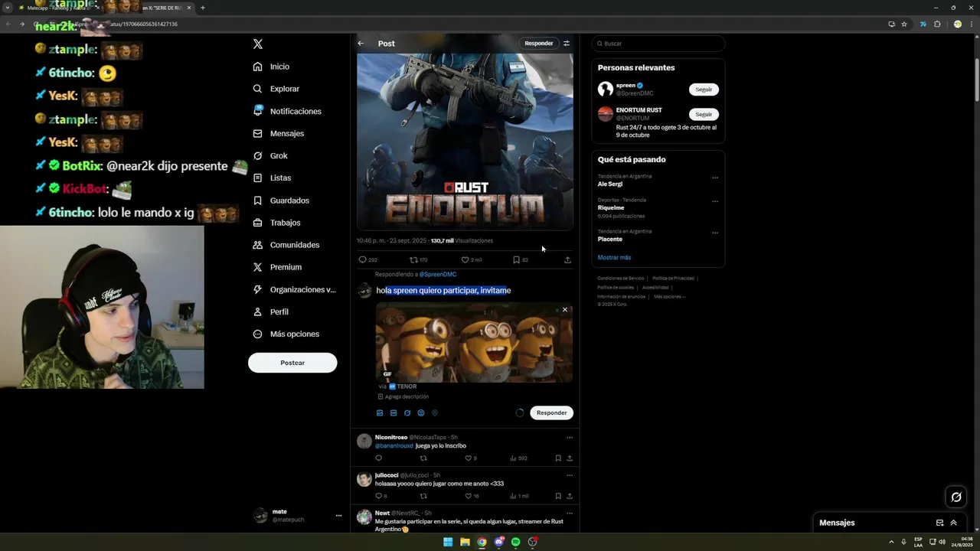The image size is (980, 551).
Task: Open Chrome three-dot menu
Action: [971, 24]
